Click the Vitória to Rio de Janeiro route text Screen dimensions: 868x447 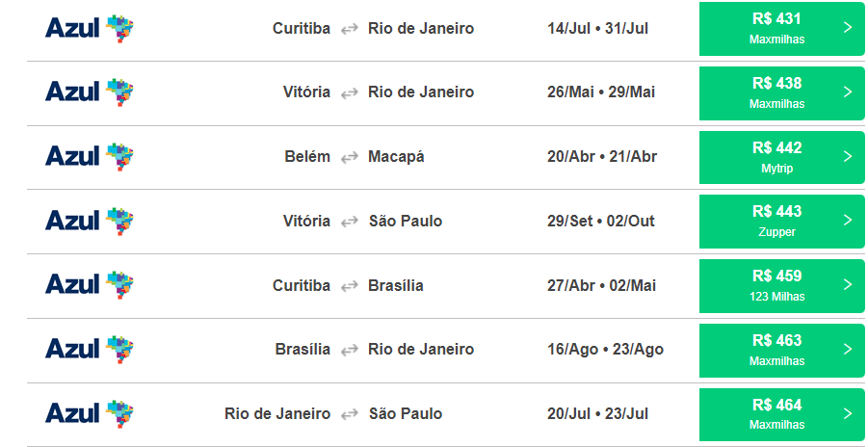click(379, 92)
